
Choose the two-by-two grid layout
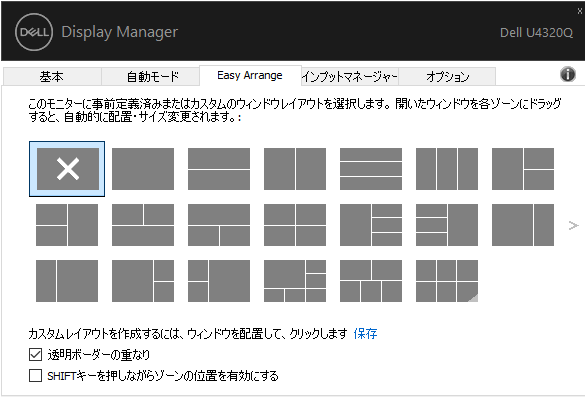tap(295, 225)
